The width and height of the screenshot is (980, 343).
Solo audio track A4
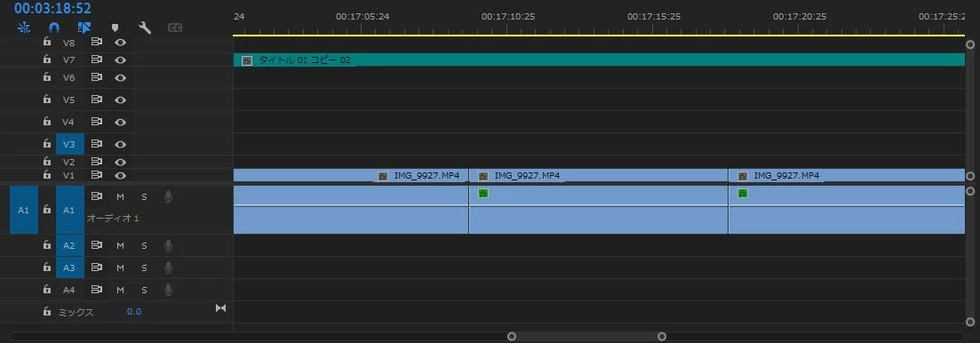[x=144, y=290]
